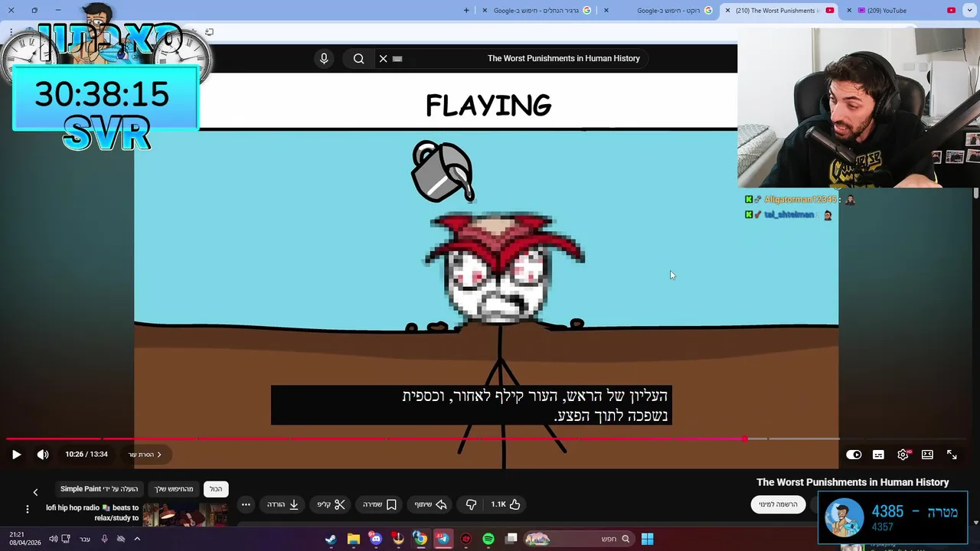Click the שיתוף share button
Viewport: 980px width, 551px height.
click(431, 504)
